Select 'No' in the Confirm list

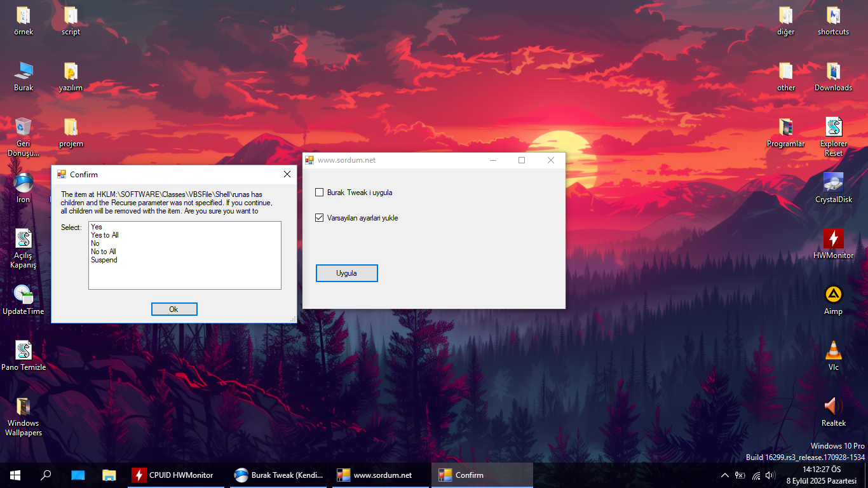[x=95, y=243]
